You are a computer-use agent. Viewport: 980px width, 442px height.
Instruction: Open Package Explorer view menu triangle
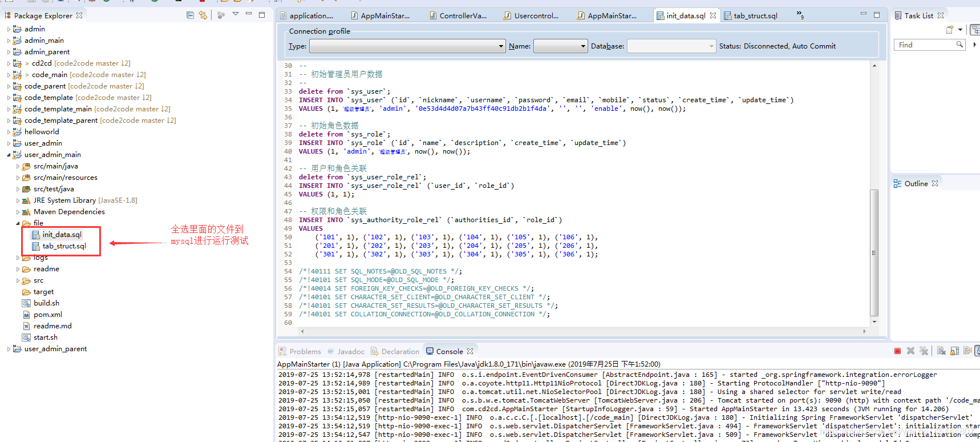click(235, 14)
